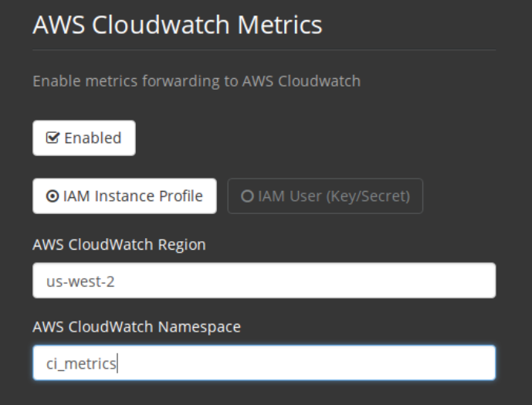Focus the AWS CloudWatch Namespace input field

pyautogui.click(x=263, y=362)
